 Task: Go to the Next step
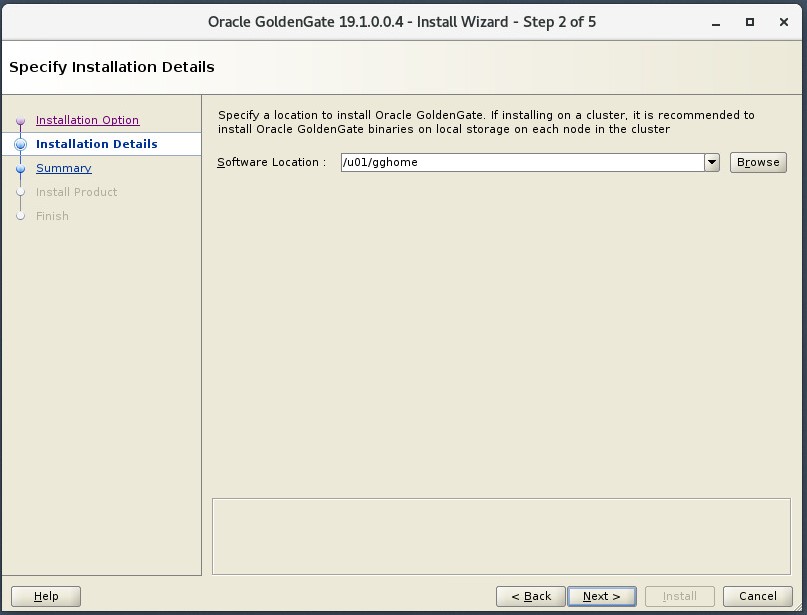pyautogui.click(x=602, y=596)
